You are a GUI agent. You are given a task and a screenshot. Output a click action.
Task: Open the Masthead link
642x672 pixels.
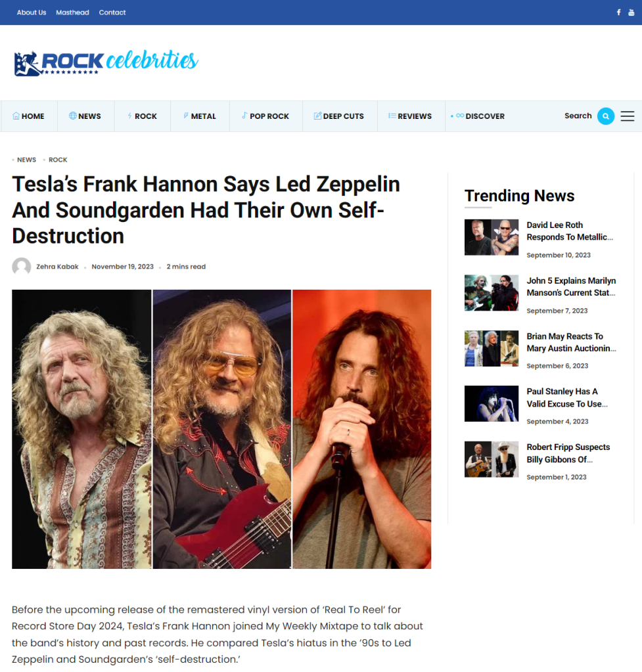pos(72,12)
